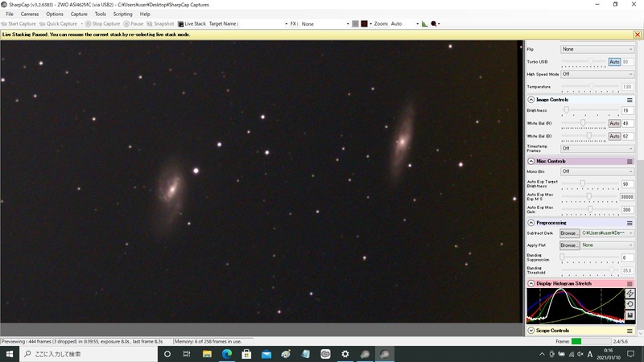
Task: Collapse the Display Histogram Stretch section
Action: pyautogui.click(x=530, y=284)
